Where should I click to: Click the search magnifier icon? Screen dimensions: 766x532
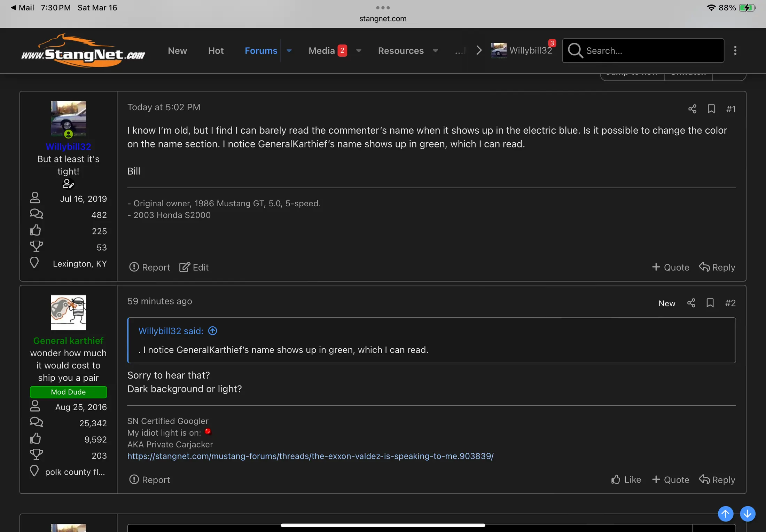[x=575, y=50]
